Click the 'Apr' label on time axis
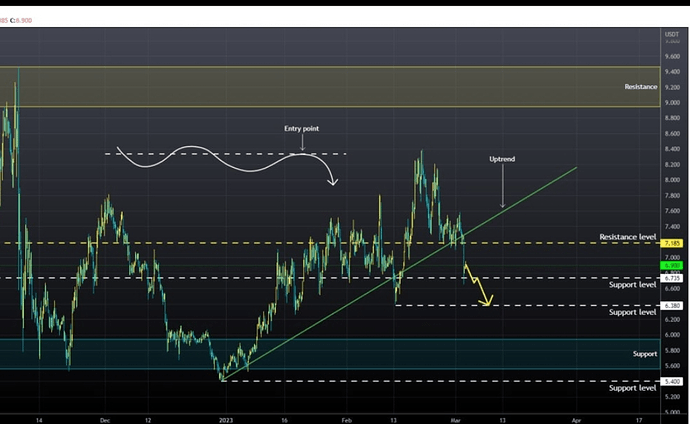690x424 pixels. 578,421
